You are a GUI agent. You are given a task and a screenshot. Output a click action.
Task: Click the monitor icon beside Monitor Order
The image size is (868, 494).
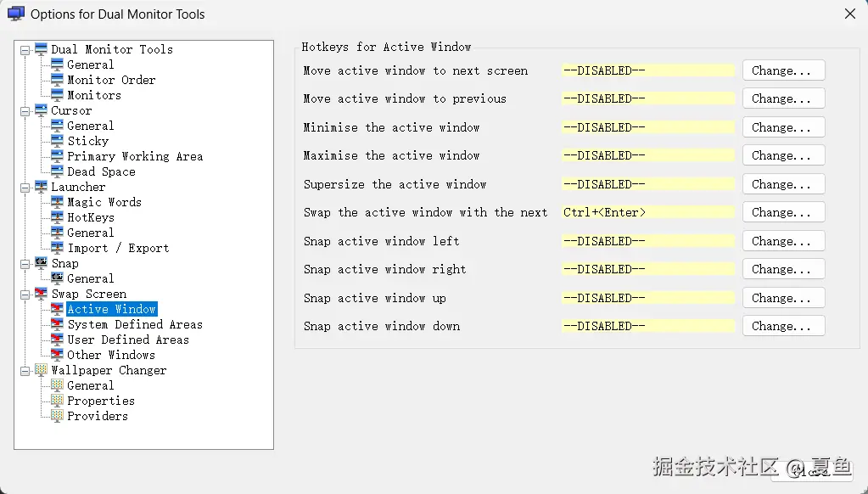(58, 80)
